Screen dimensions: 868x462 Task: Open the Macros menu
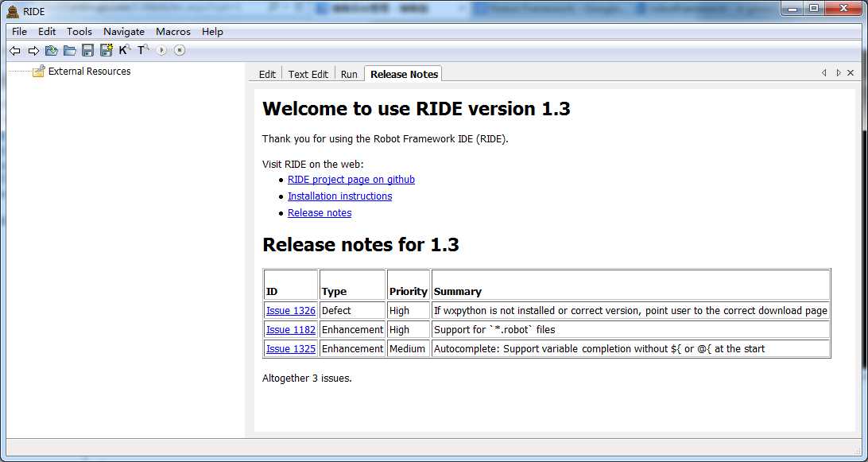[x=173, y=32]
